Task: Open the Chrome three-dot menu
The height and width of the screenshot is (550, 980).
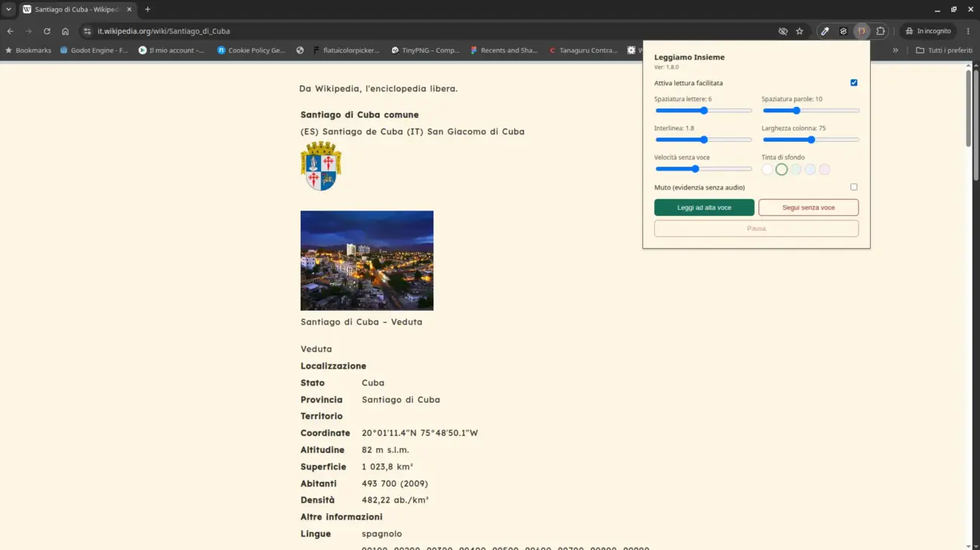Action: (x=969, y=31)
